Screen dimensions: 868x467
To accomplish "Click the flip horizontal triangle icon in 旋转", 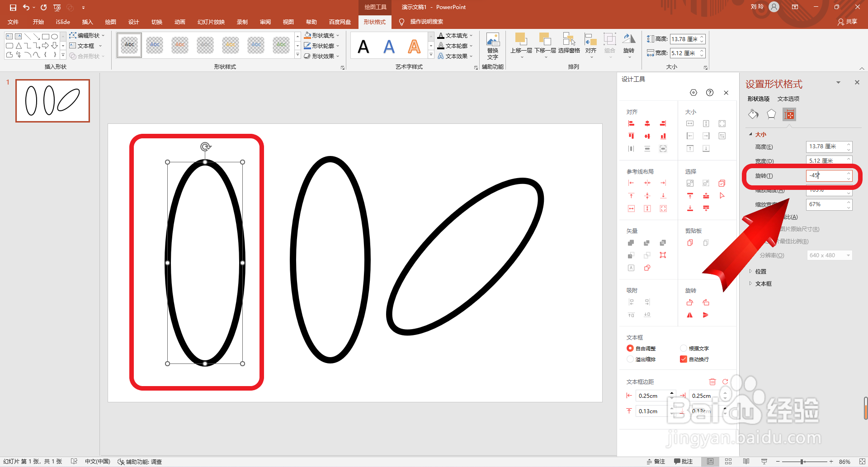I will (689, 315).
